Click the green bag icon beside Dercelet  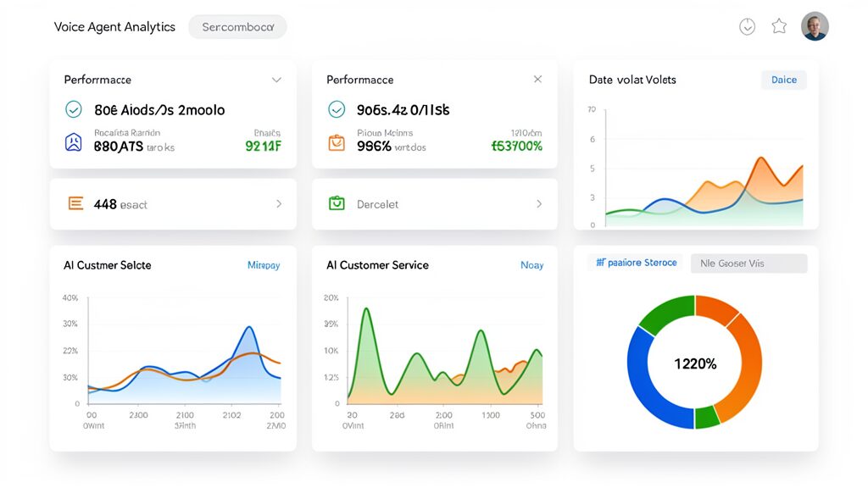tap(337, 203)
